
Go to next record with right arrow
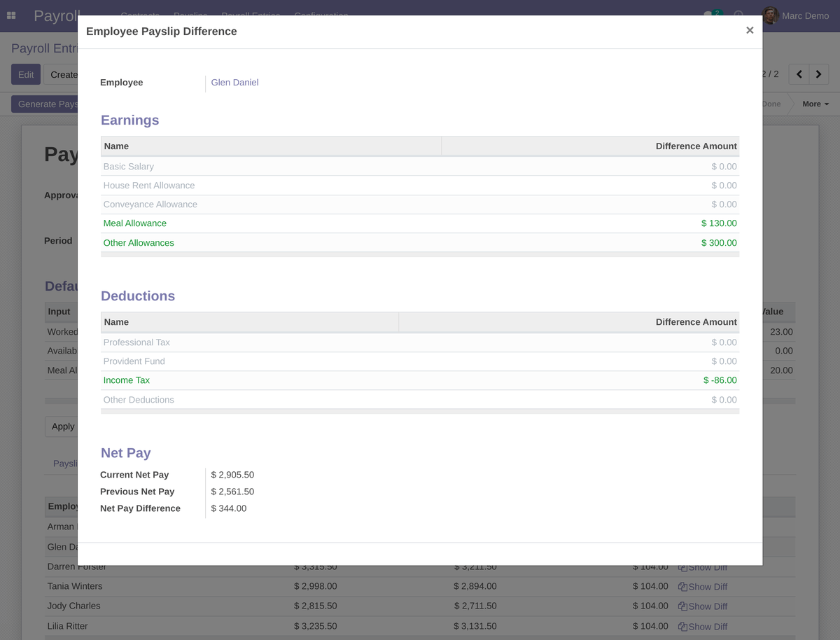[818, 74]
